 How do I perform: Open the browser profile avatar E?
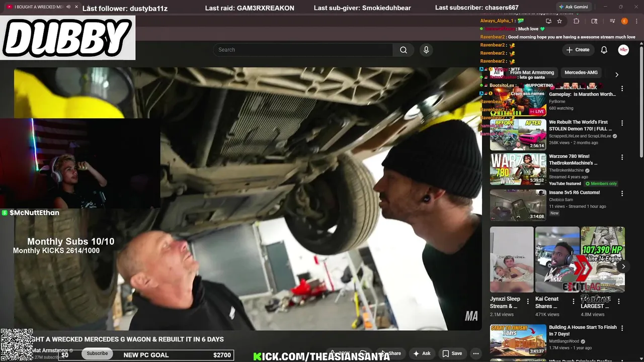click(624, 21)
